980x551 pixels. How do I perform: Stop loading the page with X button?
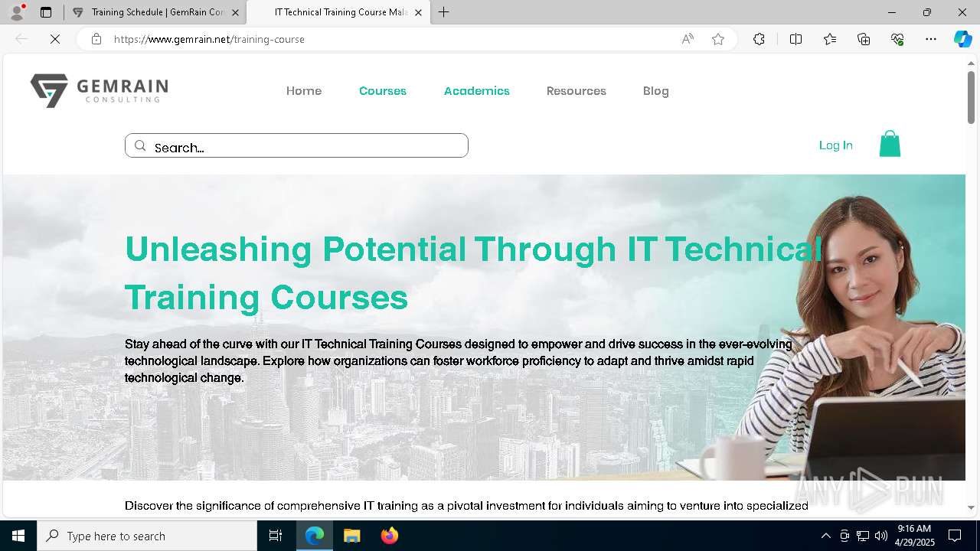[x=55, y=39]
